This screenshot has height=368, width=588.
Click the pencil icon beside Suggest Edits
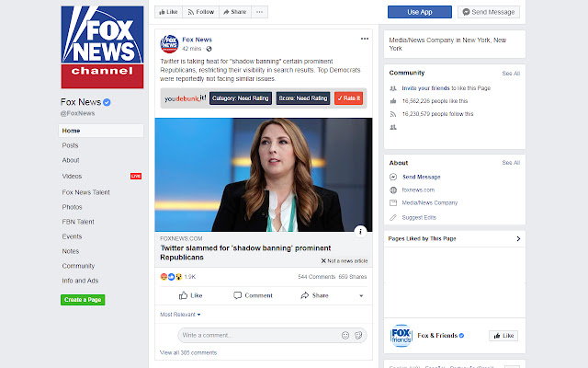click(393, 217)
